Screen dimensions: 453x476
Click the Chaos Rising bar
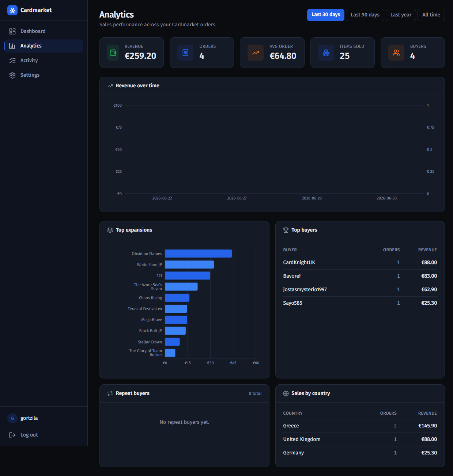177,298
